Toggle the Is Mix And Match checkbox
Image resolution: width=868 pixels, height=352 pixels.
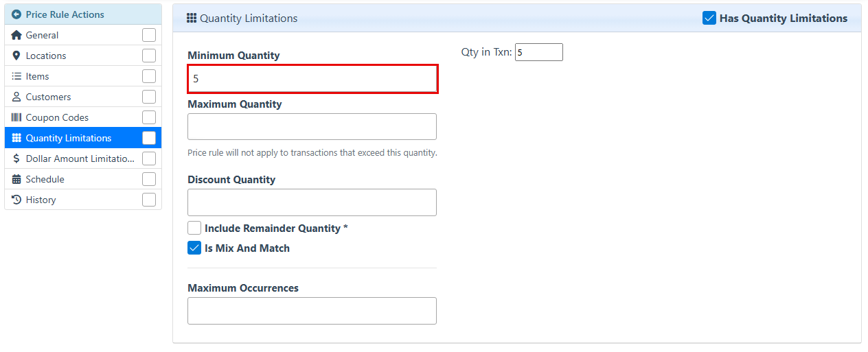(x=194, y=248)
